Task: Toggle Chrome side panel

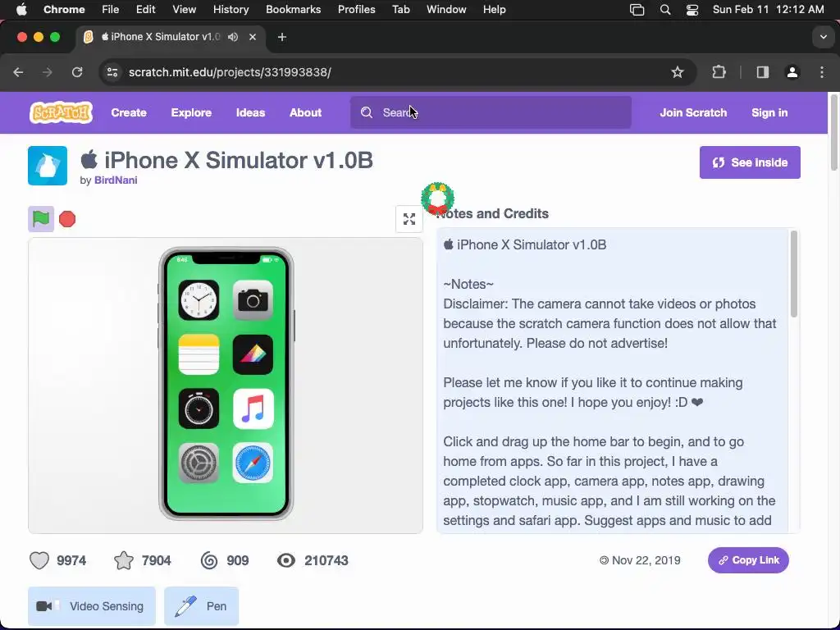Action: click(x=762, y=72)
